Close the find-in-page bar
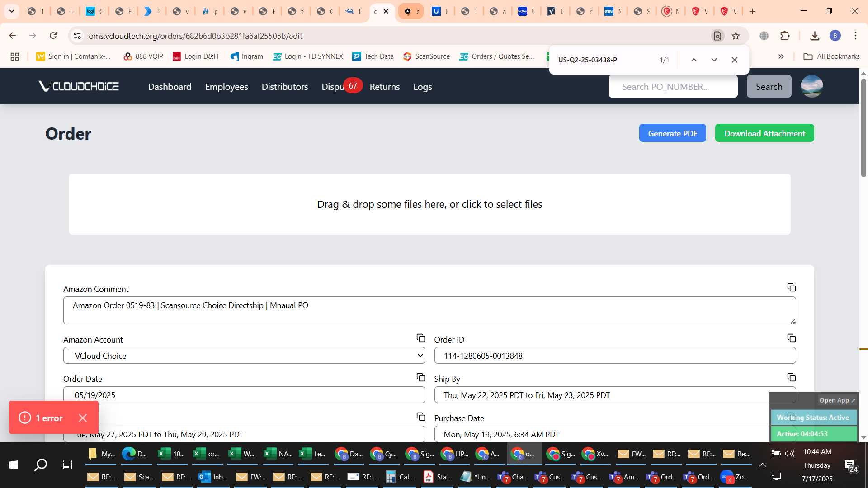This screenshot has width=868, height=488. tap(735, 60)
